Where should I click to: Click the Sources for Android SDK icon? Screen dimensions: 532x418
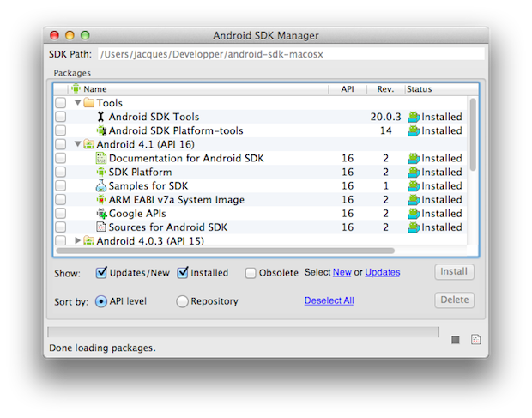tap(100, 227)
